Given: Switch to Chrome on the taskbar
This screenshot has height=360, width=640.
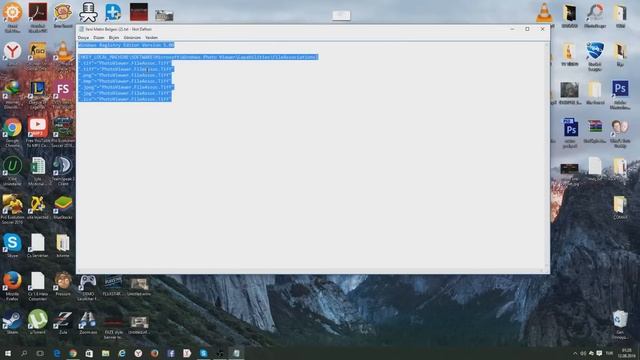Looking at the screenshot, I should [x=73, y=353].
